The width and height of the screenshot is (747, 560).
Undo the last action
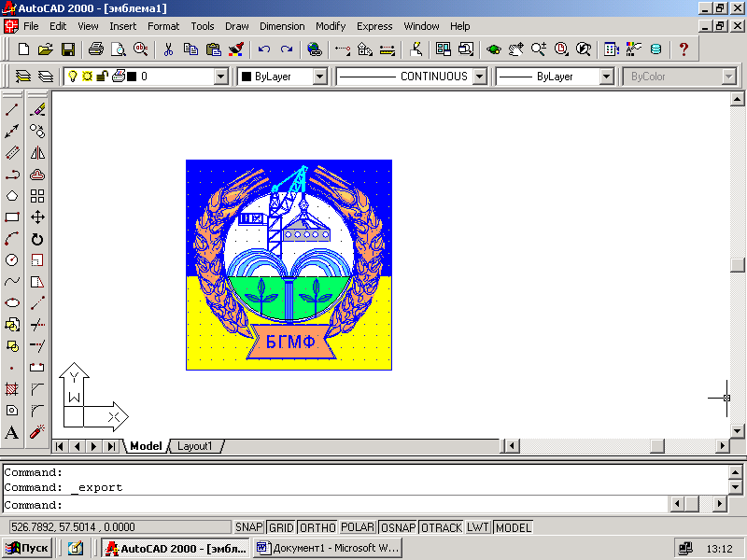point(264,49)
